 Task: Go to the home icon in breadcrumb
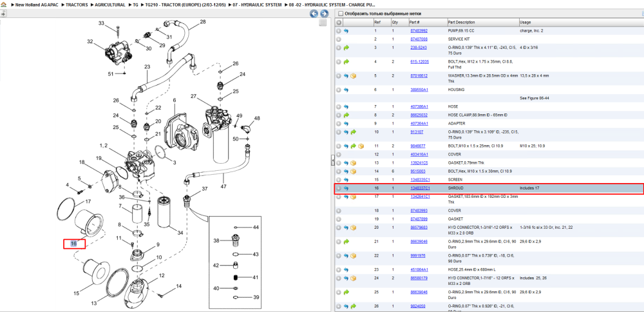[3, 5]
